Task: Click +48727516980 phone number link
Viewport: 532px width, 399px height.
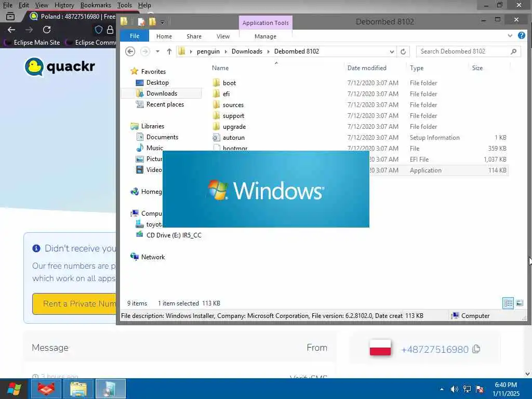Action: (x=435, y=349)
